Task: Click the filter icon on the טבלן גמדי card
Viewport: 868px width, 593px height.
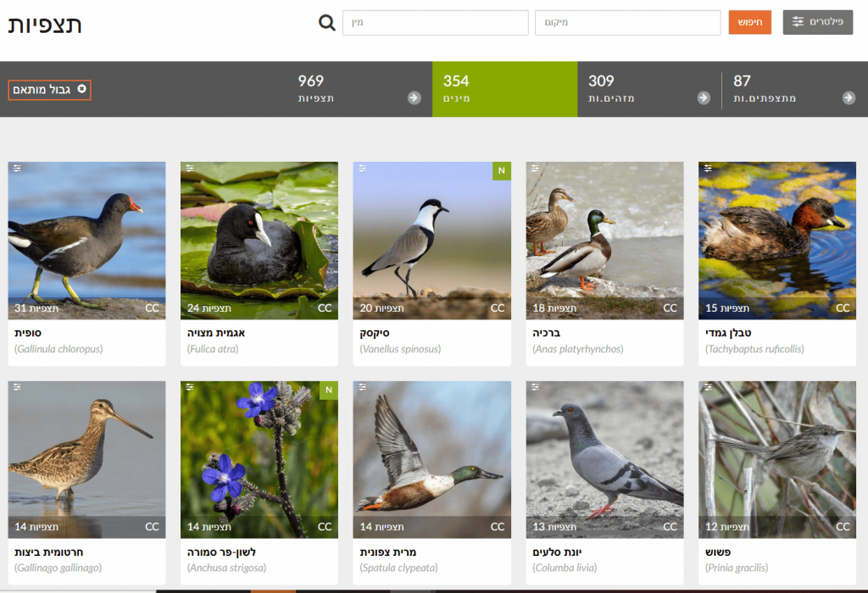Action: [707, 169]
